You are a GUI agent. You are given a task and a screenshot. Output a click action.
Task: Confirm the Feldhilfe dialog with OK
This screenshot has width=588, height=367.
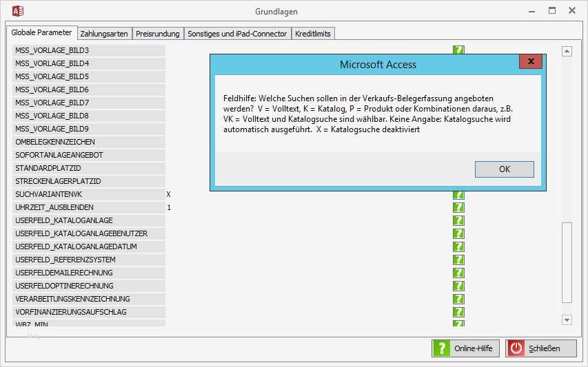point(505,169)
